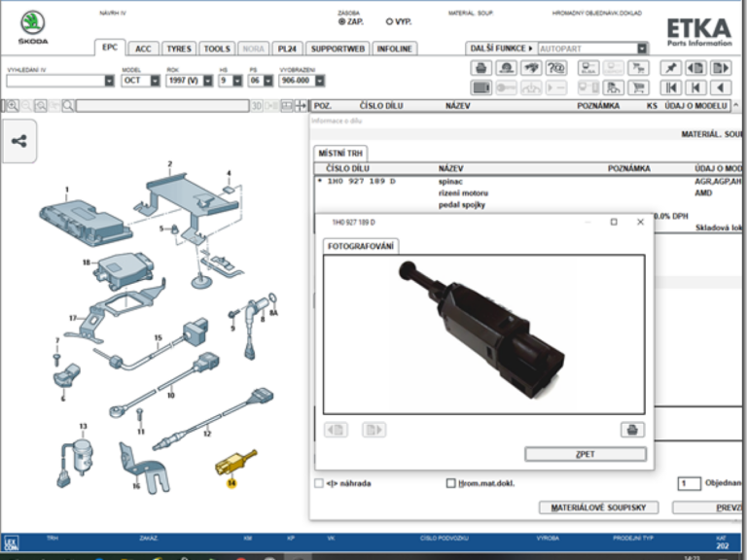Click the shopping cart icon
Viewport: 747px width, 560px height.
[638, 87]
